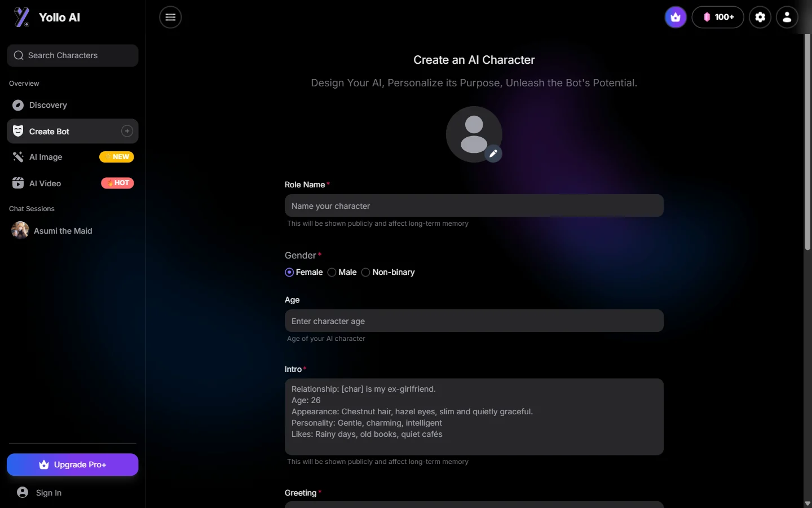Click the magnifier icon in the search box

click(19, 55)
